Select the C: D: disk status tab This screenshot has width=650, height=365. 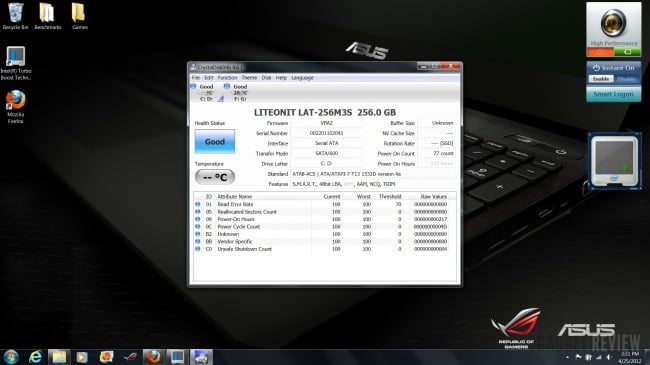pyautogui.click(x=206, y=92)
